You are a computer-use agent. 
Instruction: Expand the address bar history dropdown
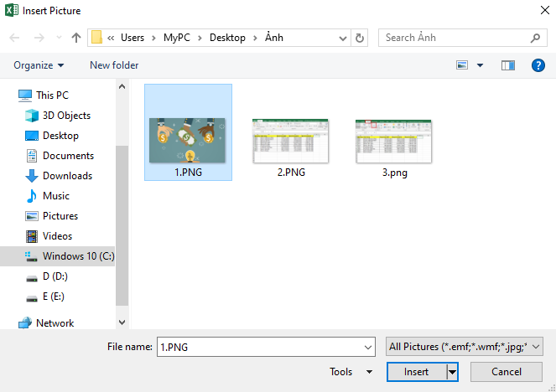[342, 38]
